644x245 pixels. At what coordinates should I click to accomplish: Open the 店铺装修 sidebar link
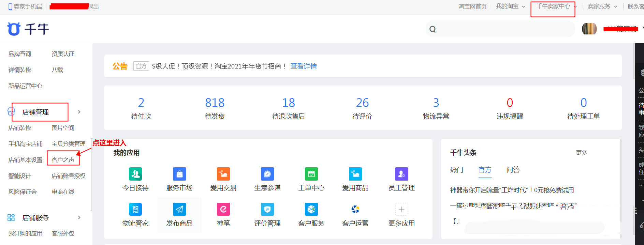pos(20,128)
